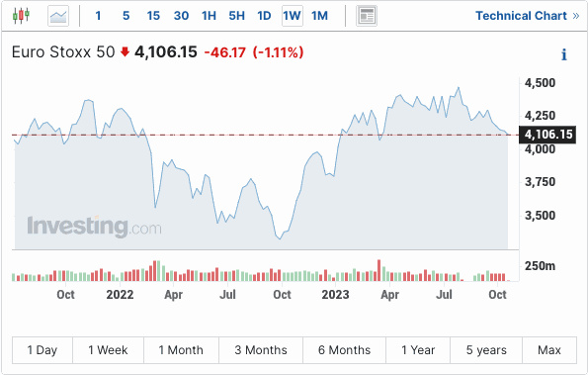This screenshot has height=375, width=588.
Task: Set interval to 1H
Action: [x=209, y=16]
